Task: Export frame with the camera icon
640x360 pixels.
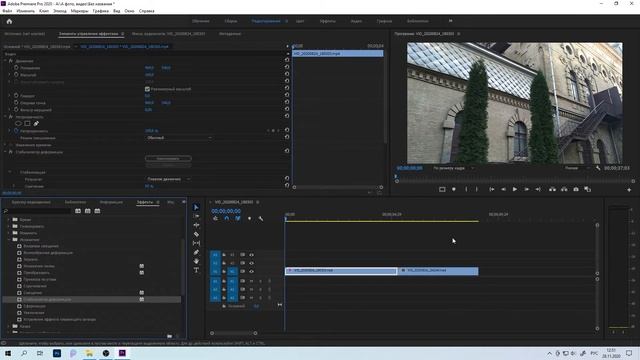Action: pos(576,189)
